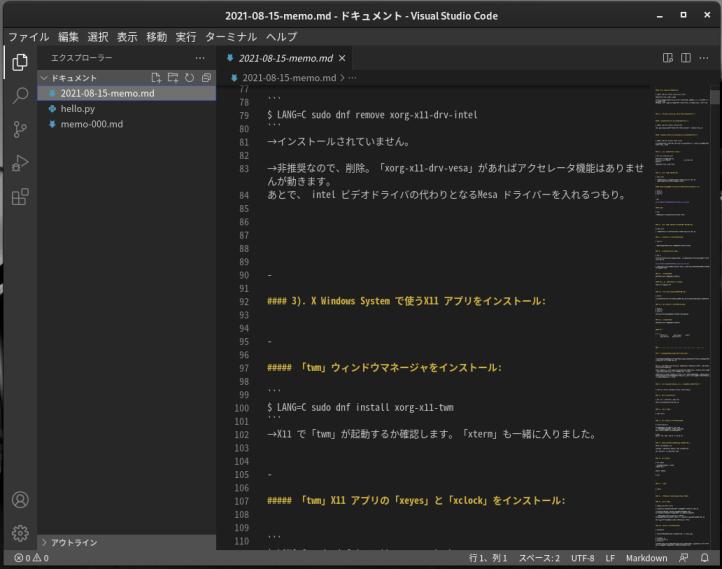Open the 表示 menu
The image size is (722, 569).
coord(127,37)
